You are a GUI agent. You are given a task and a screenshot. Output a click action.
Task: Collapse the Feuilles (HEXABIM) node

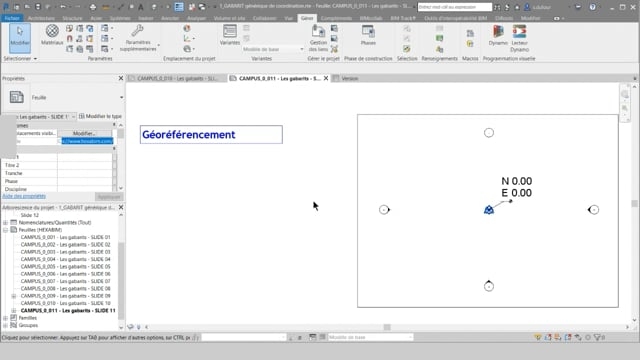(6, 230)
